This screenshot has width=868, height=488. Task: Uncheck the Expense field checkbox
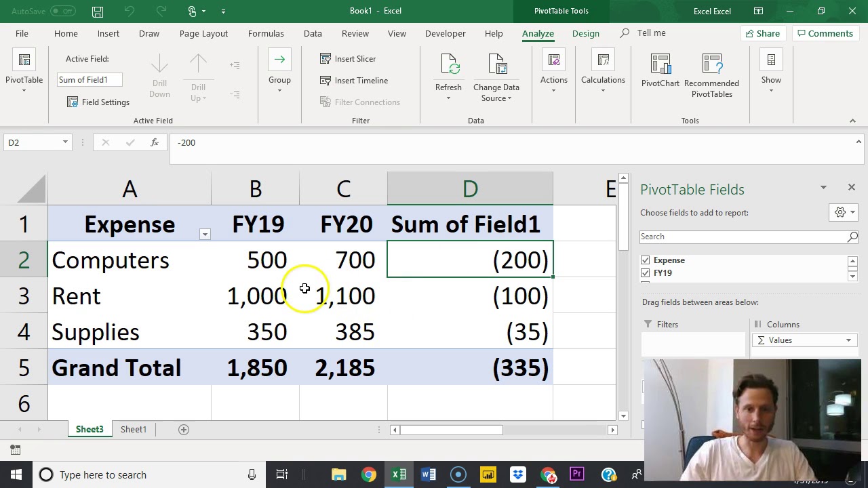(646, 260)
